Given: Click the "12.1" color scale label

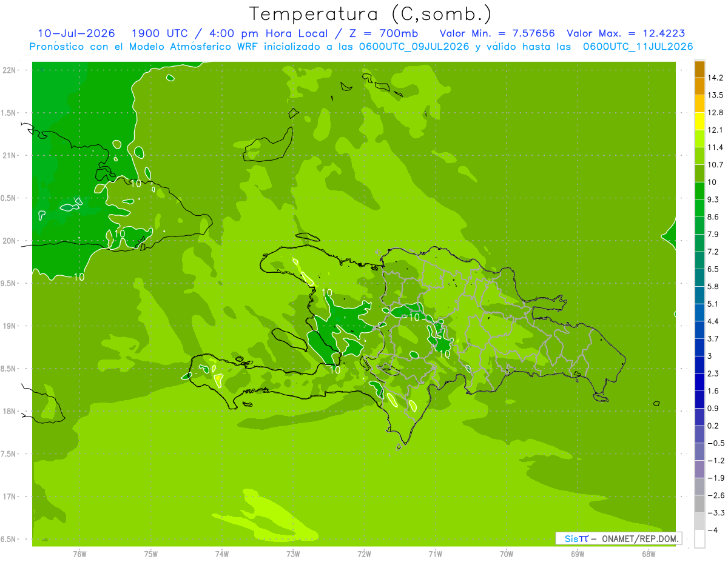Looking at the screenshot, I should (715, 130).
